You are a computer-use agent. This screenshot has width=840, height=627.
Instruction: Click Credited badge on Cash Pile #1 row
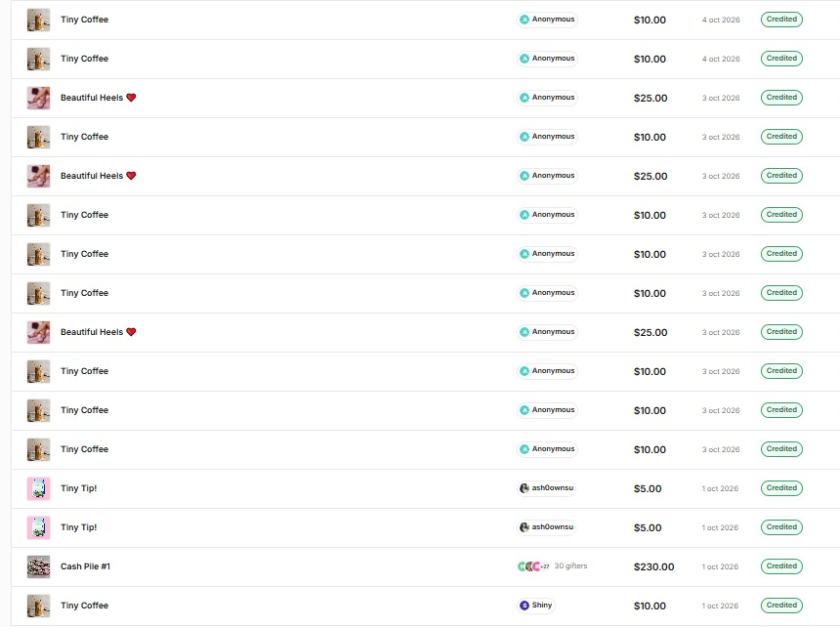tap(781, 565)
